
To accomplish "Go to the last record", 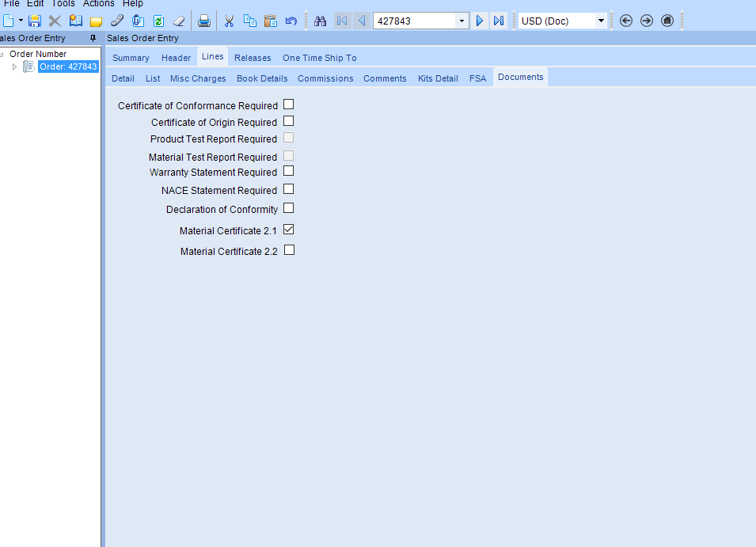I will (x=499, y=21).
